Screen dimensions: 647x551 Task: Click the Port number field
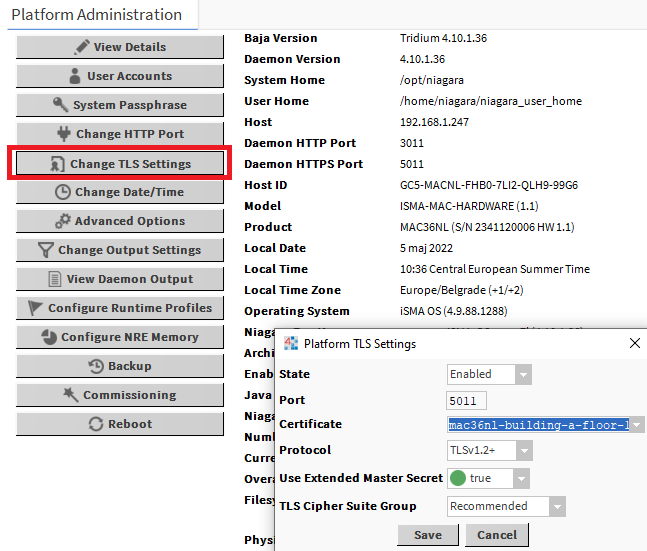(466, 401)
